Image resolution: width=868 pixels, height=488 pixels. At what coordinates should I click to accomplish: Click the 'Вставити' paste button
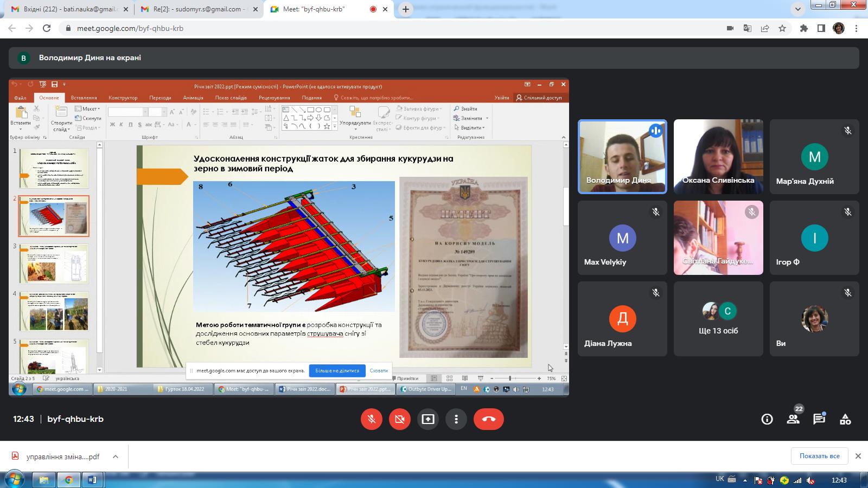click(x=21, y=116)
